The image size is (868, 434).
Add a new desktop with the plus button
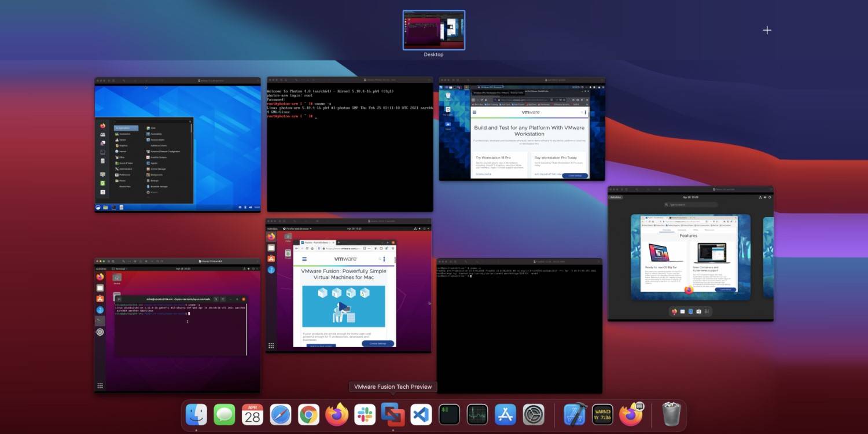[x=767, y=30]
